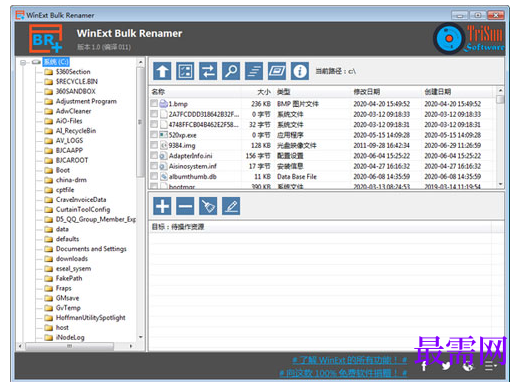Image resolution: width=526 pixels, height=382 pixels.
Task: Click the file list scroll-down arrow
Action: click(x=500, y=184)
